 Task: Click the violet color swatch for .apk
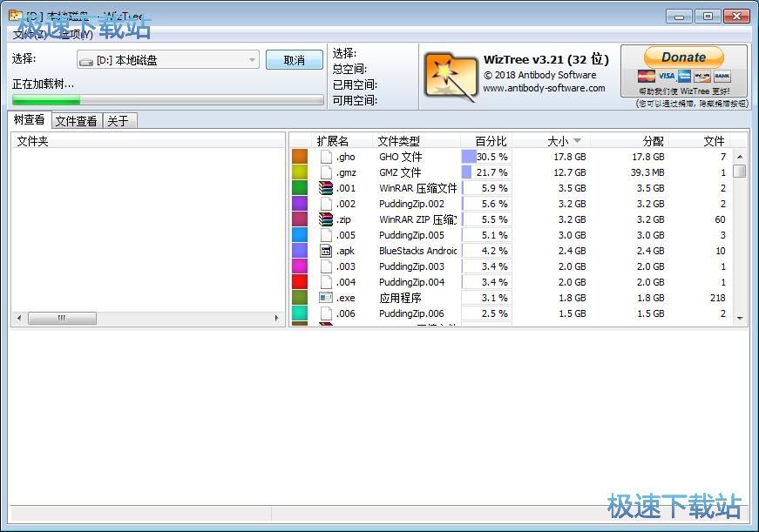pos(300,250)
